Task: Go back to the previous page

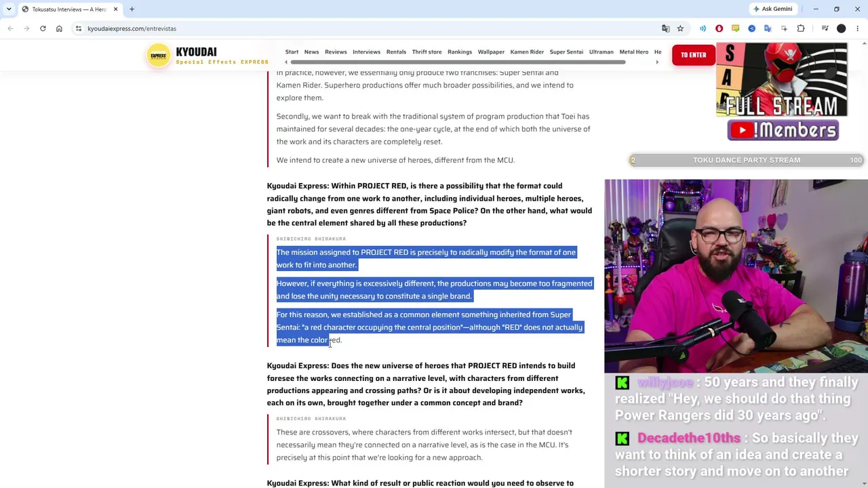Action: [x=10, y=28]
